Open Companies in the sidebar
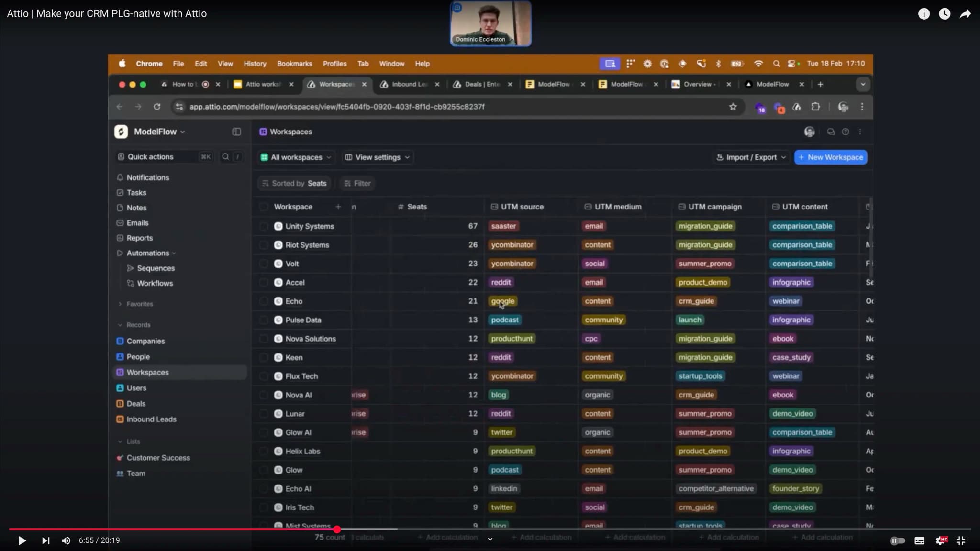The width and height of the screenshot is (980, 551). [145, 341]
